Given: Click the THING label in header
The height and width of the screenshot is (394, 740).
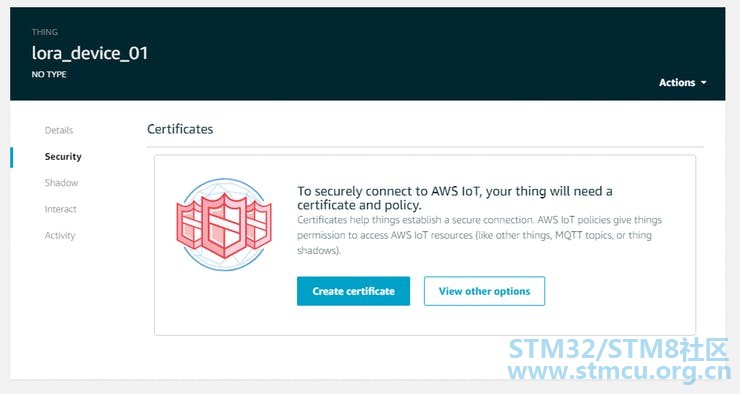Looking at the screenshot, I should click(45, 32).
